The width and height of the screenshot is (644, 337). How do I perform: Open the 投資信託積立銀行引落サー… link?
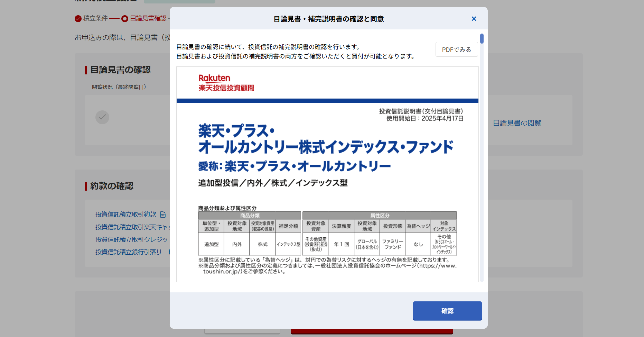click(x=132, y=252)
